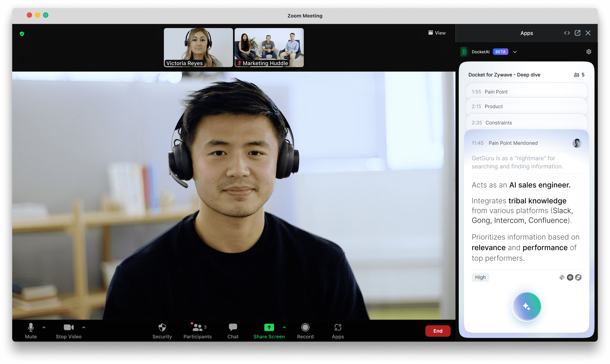Screen dimensions: 610x364
Task: Expand audio options arrow beside Mute
Action: click(44, 327)
